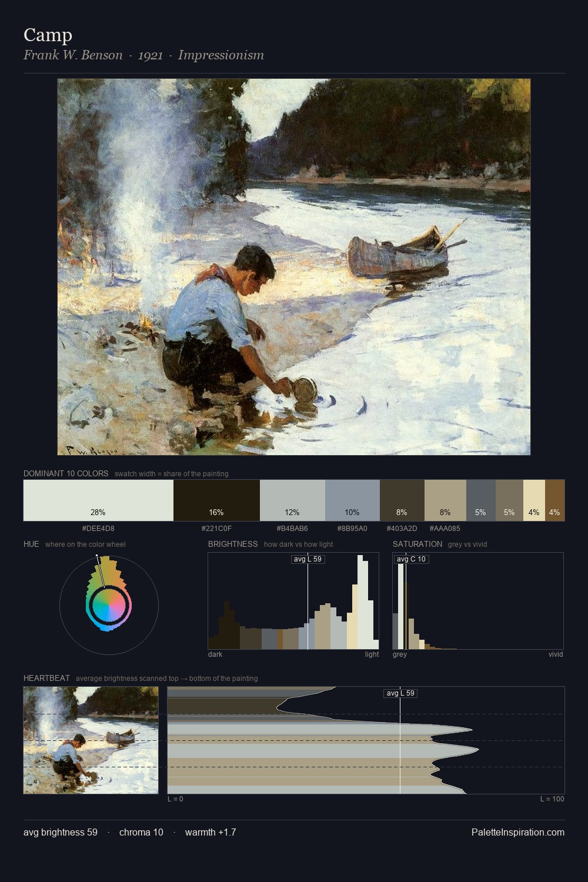Click the 28% swatch #DEE4D8

click(x=98, y=500)
